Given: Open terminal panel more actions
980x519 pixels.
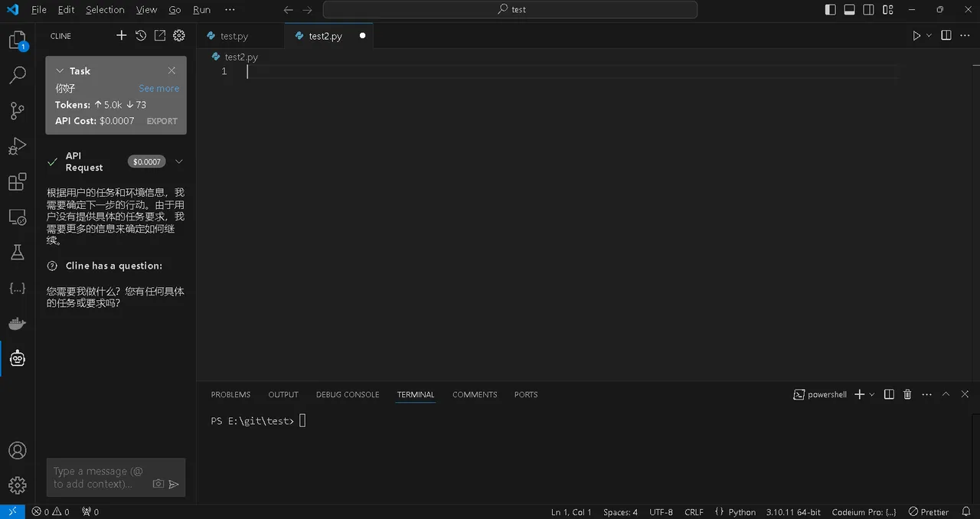Looking at the screenshot, I should coord(926,394).
